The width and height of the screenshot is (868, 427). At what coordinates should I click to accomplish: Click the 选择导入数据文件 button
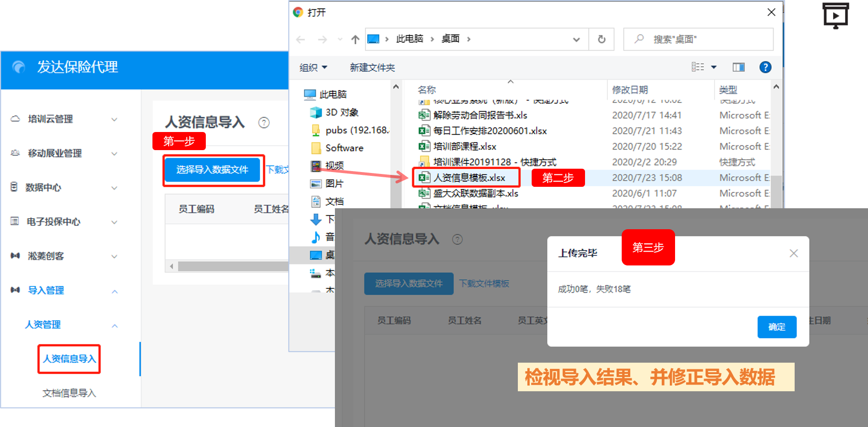[212, 170]
